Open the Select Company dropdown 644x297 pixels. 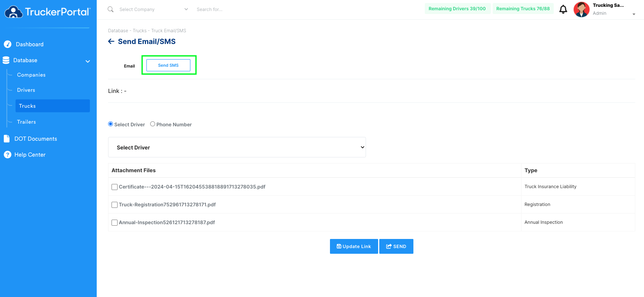[154, 9]
